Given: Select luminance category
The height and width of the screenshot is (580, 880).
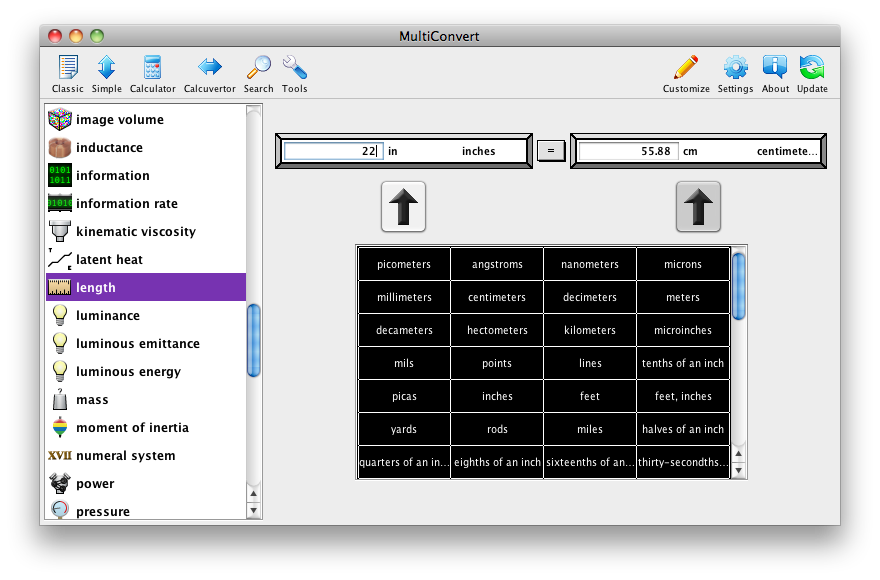Looking at the screenshot, I should pyautogui.click(x=146, y=316).
